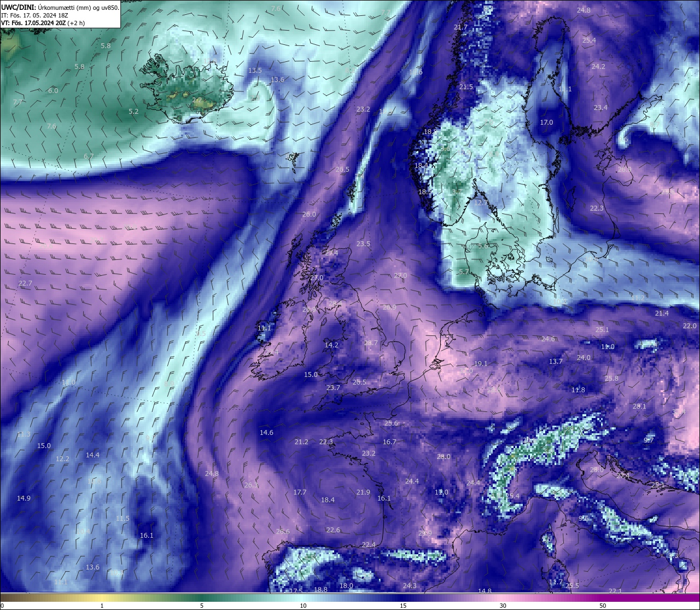Click the 24.6 value south of Baltic

click(x=548, y=339)
